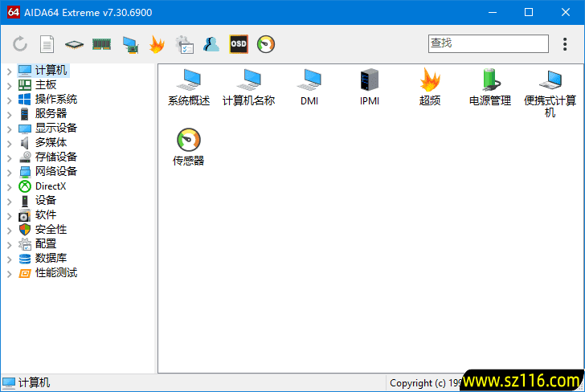Select 主板 in the tree
The image size is (585, 392).
[46, 84]
